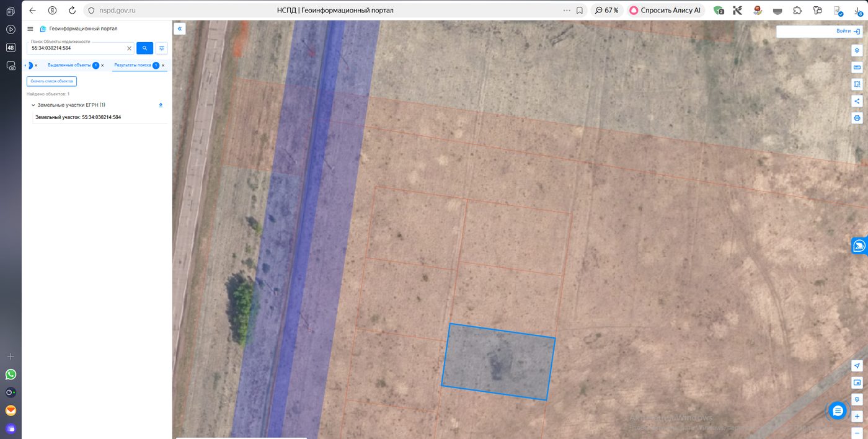868x439 pixels.
Task: Select the Результаты поиска tab
Action: (x=133, y=65)
